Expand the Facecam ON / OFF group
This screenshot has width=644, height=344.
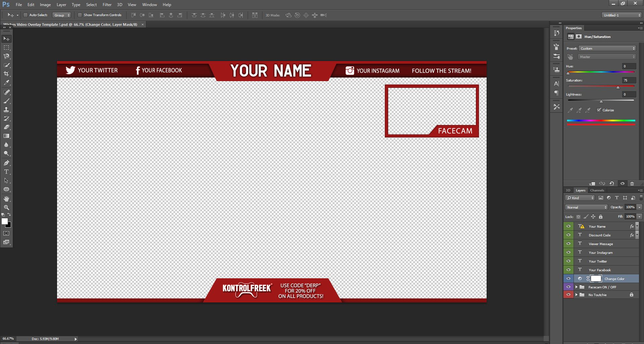576,287
